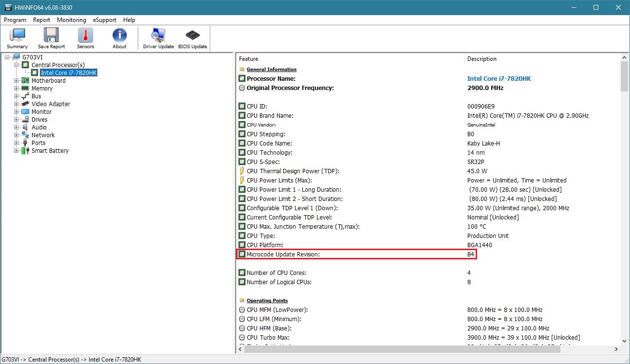630x364 pixels.
Task: Select the CPU Turbo Max row
Action: (428, 337)
